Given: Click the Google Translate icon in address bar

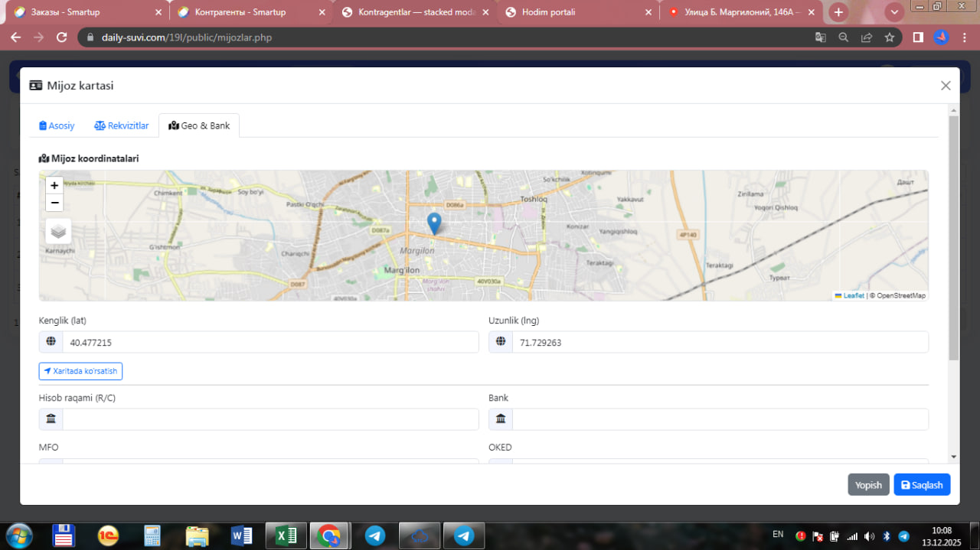Looking at the screenshot, I should click(820, 37).
